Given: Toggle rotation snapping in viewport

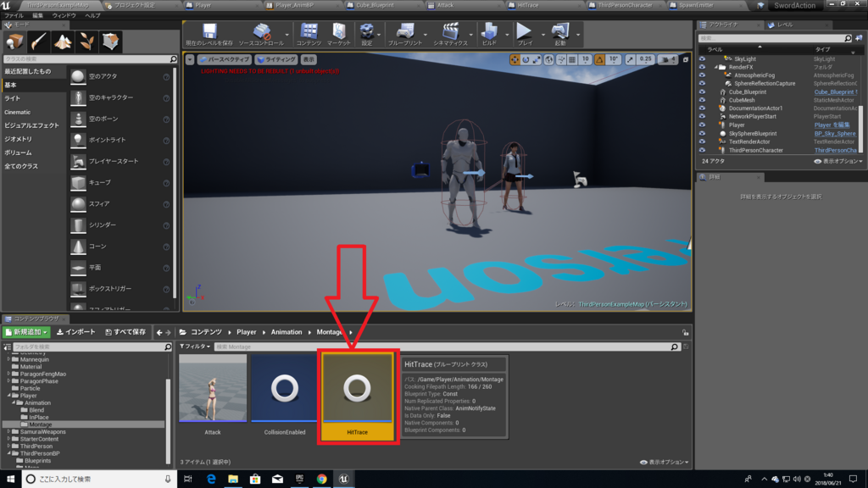Looking at the screenshot, I should coord(599,59).
